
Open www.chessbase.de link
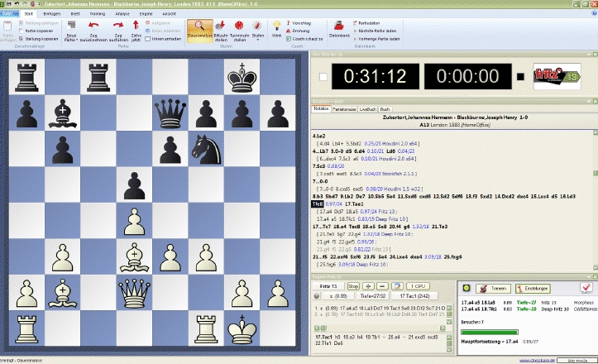click(x=537, y=360)
